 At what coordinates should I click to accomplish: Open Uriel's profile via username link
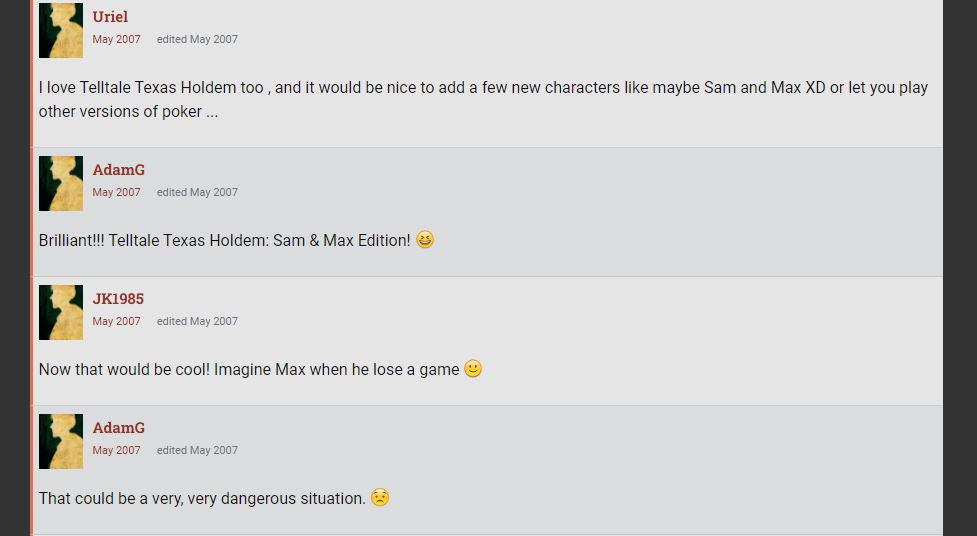110,17
